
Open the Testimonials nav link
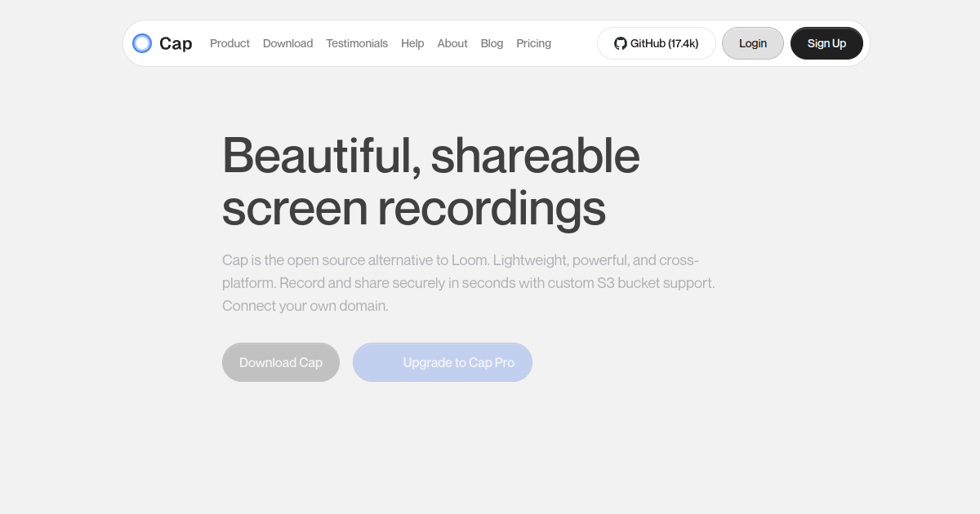357,43
